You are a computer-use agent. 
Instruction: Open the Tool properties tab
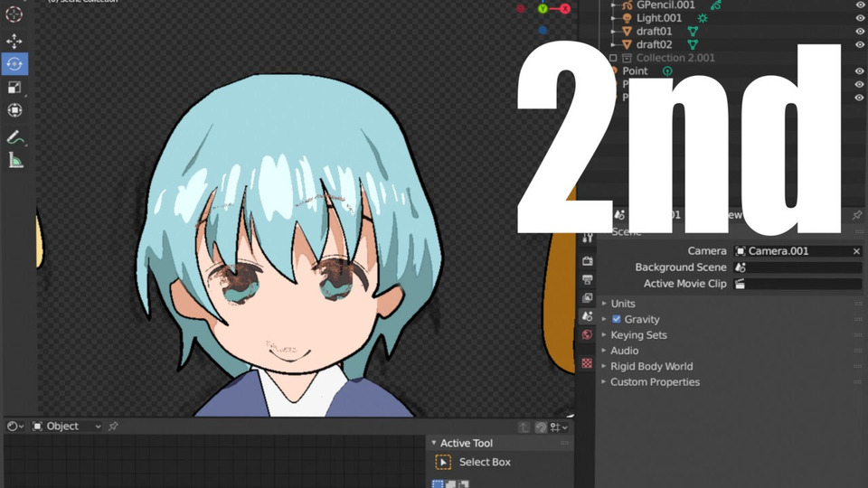[x=588, y=238]
